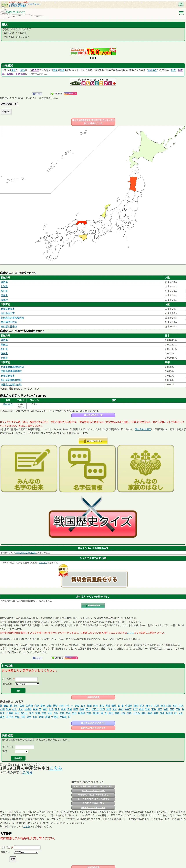186x868 pixels.
Task: Open the 都道府県別ランキング pink button
Action: coord(93,122)
